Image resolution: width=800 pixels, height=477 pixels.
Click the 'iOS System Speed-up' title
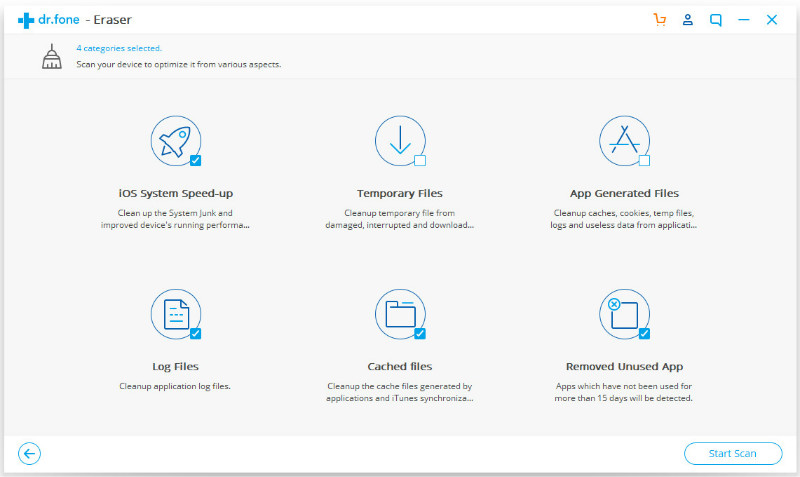[176, 193]
